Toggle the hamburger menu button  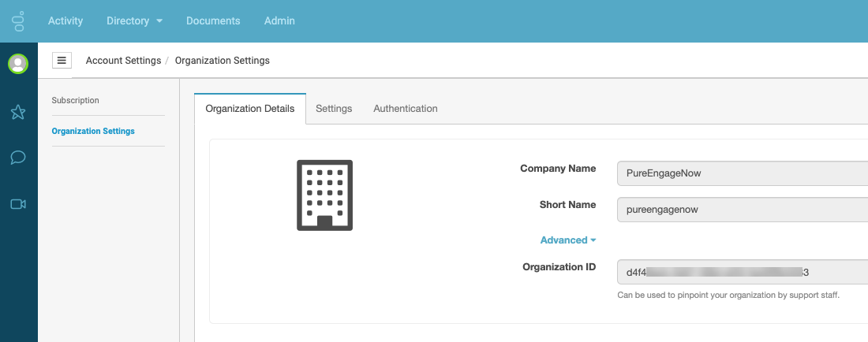(x=62, y=60)
